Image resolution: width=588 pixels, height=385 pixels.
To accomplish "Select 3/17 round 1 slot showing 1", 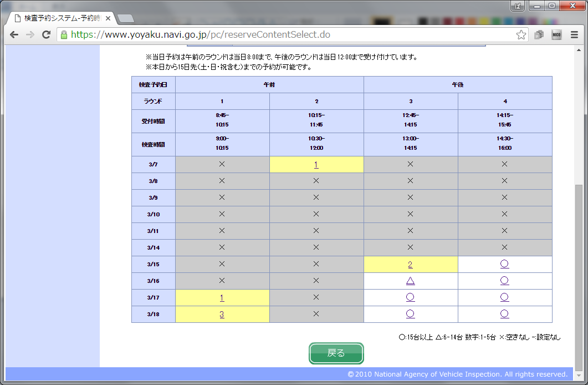I will [x=222, y=298].
